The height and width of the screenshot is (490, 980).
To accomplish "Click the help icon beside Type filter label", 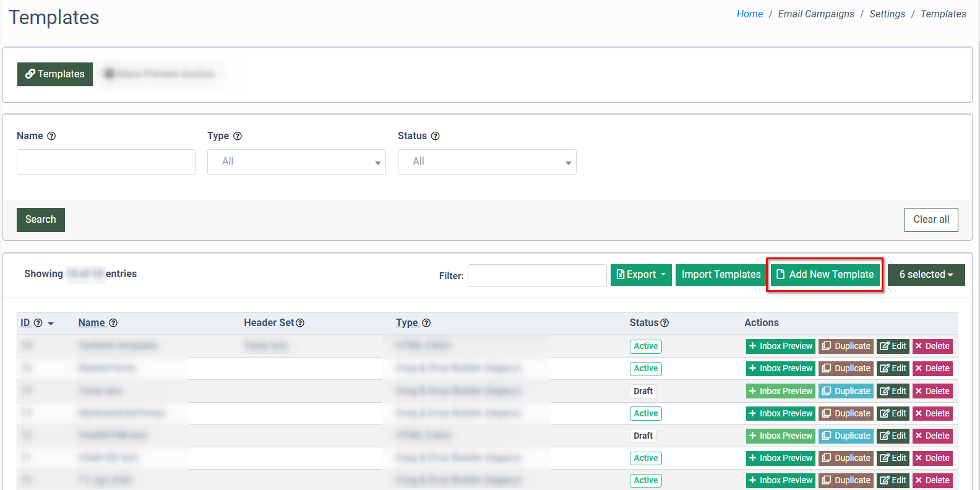I will coord(238,136).
